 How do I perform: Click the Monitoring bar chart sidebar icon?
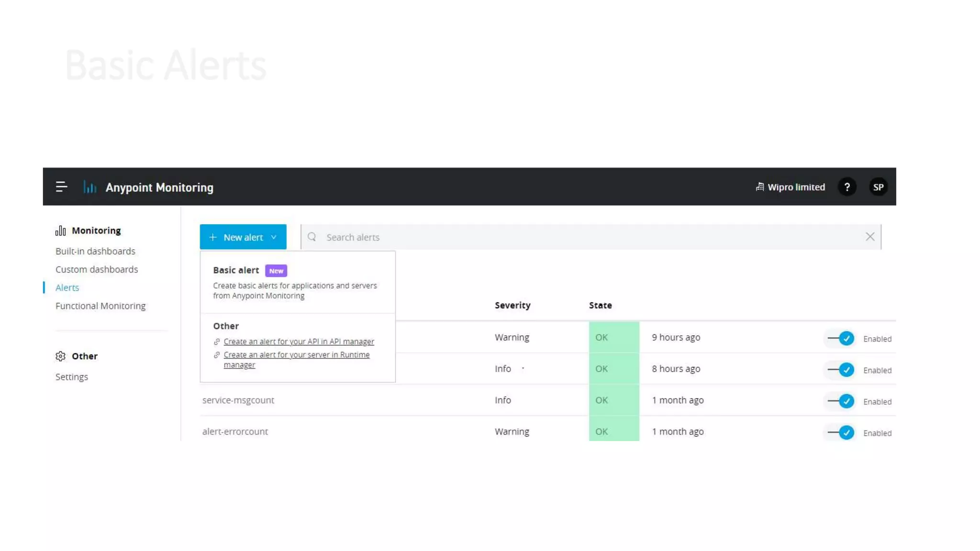coord(60,231)
